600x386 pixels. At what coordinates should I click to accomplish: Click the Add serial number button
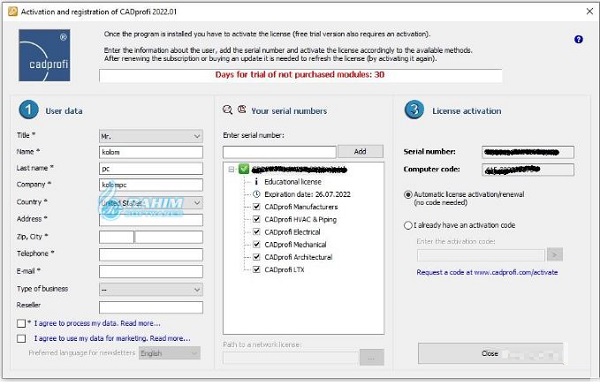pos(360,151)
